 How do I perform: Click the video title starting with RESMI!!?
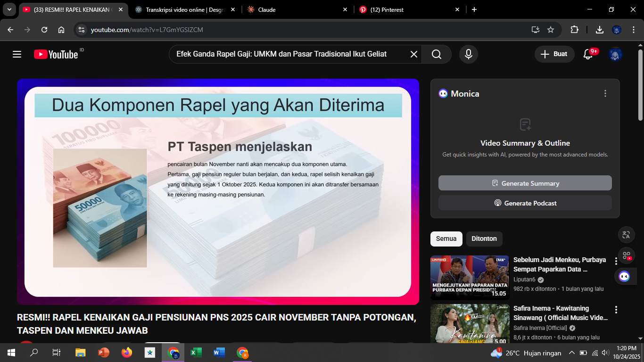(x=217, y=324)
